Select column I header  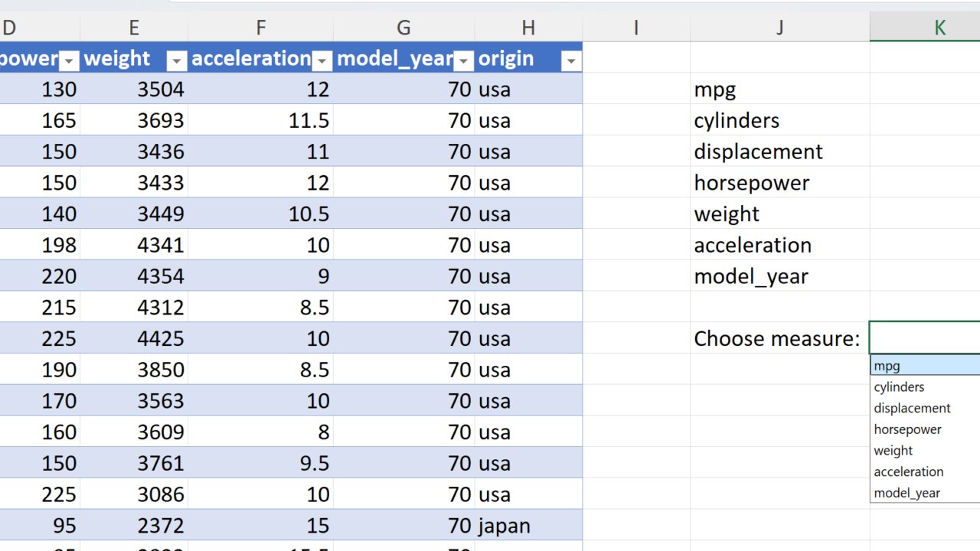coord(636,28)
